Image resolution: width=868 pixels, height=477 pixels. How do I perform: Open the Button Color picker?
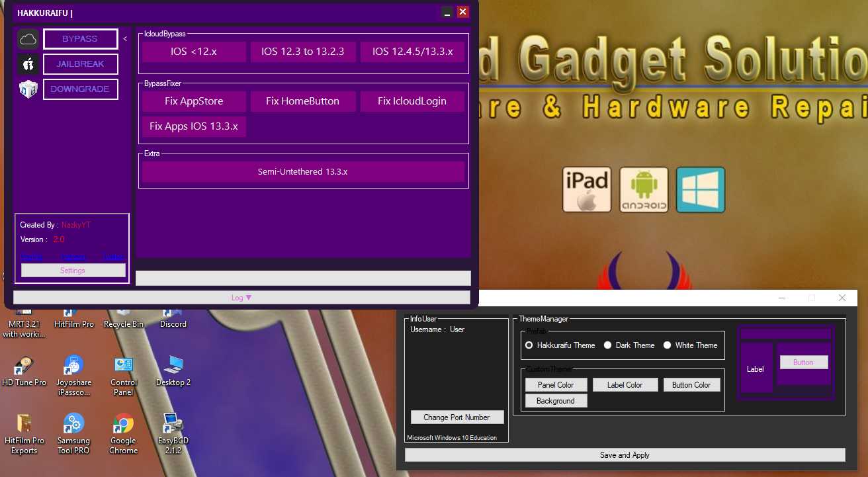[691, 385]
